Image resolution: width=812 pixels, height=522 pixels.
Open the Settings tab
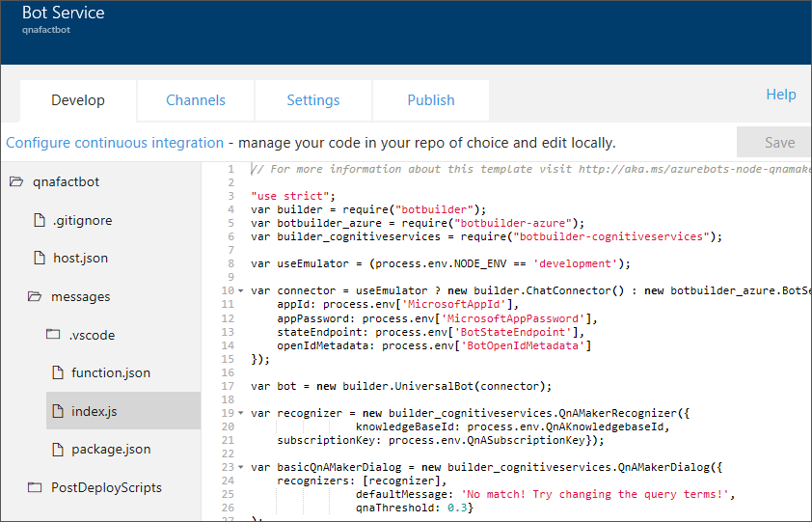tap(312, 100)
